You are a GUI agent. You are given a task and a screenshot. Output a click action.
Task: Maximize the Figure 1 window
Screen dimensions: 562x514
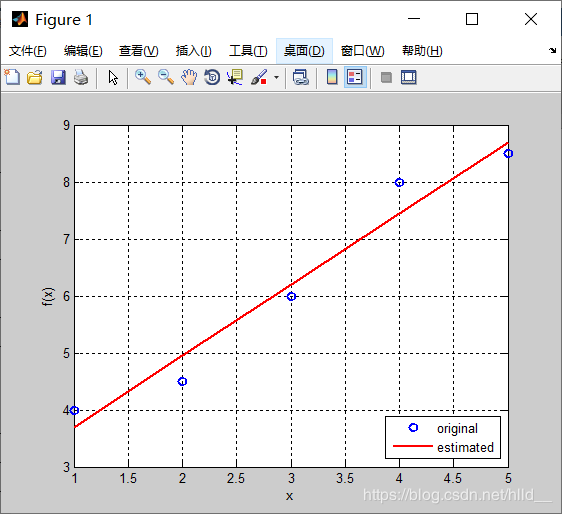[x=472, y=19]
